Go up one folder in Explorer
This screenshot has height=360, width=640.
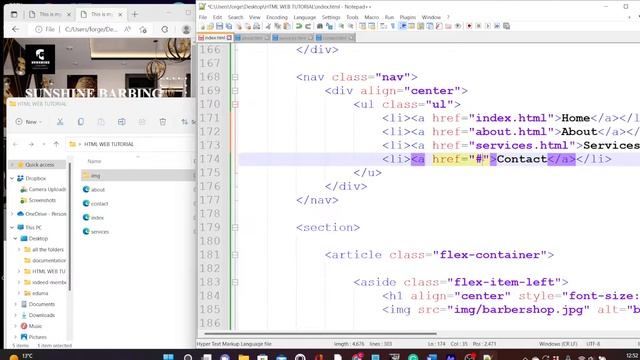click(56, 144)
